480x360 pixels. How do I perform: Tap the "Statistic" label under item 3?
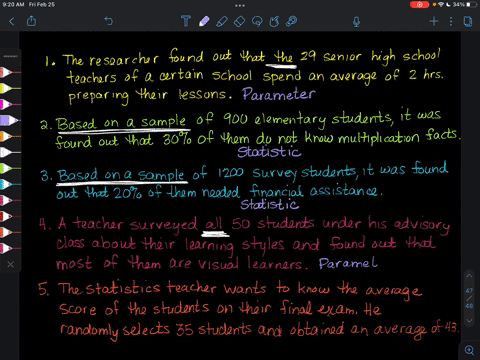tap(269, 204)
